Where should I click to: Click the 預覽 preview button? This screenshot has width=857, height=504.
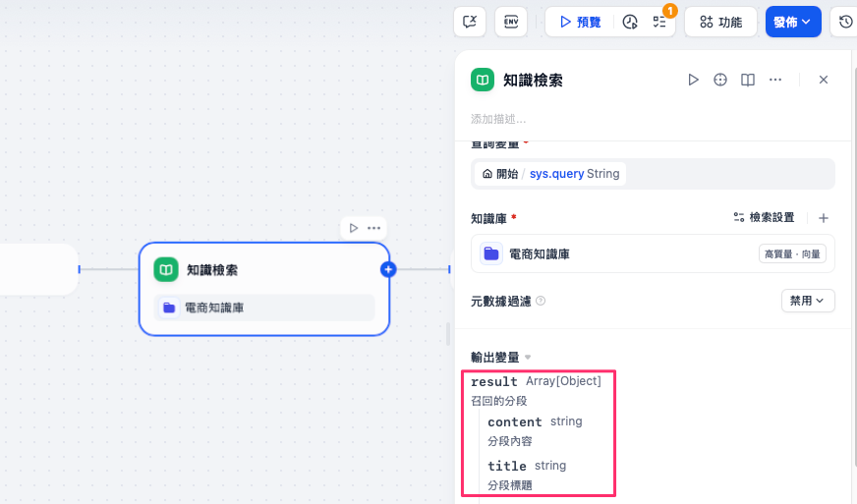[x=580, y=22]
